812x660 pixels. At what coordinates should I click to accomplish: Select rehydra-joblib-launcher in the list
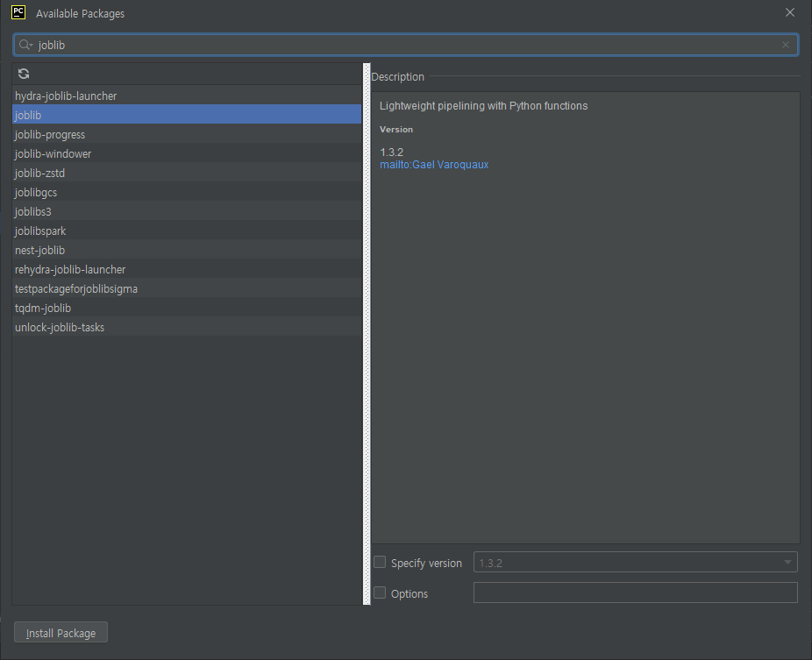click(x=187, y=269)
